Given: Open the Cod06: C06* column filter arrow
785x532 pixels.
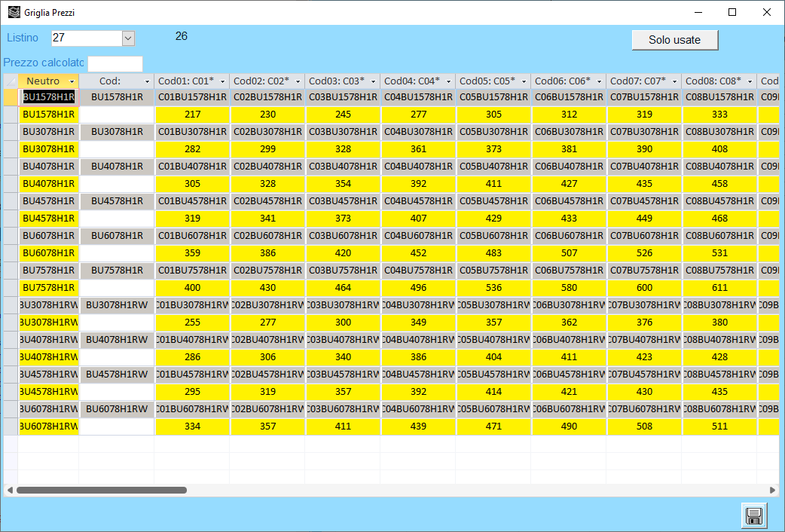Looking at the screenshot, I should point(599,81).
